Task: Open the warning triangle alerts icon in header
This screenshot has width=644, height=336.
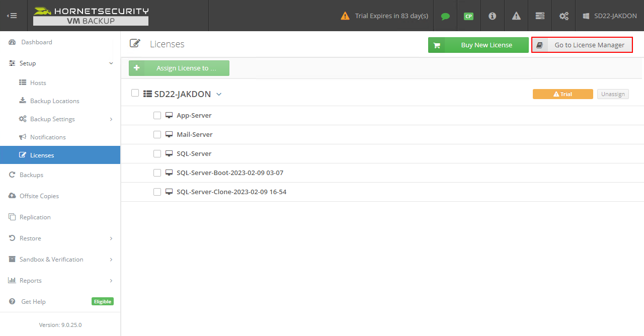Action: (516, 16)
